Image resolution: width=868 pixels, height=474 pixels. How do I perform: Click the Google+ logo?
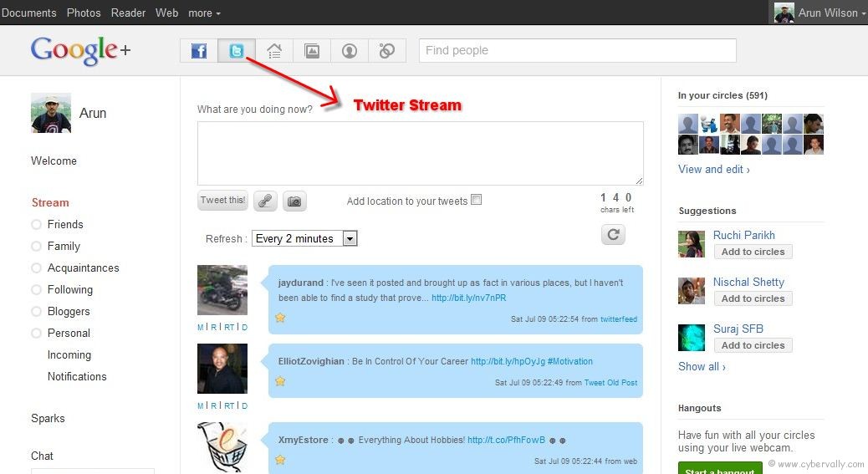coord(81,50)
